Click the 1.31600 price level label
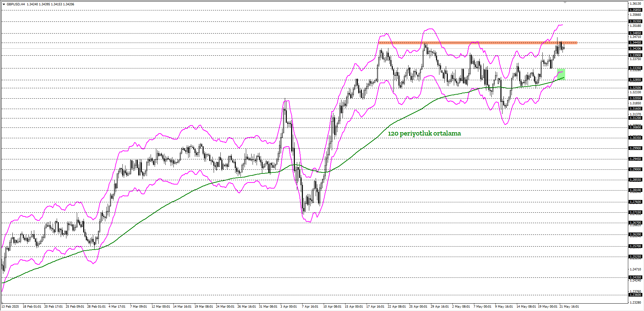This screenshot has width=644, height=311. click(x=635, y=109)
